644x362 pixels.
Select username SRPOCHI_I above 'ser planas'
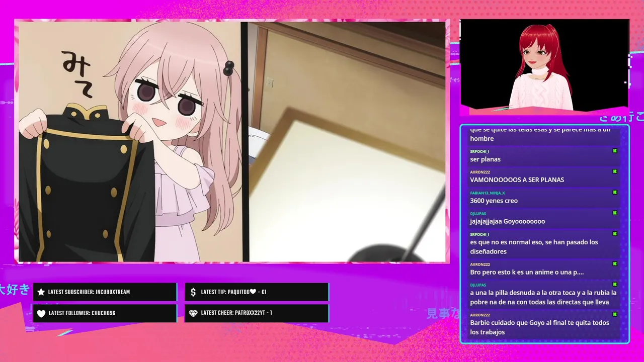[x=479, y=151]
